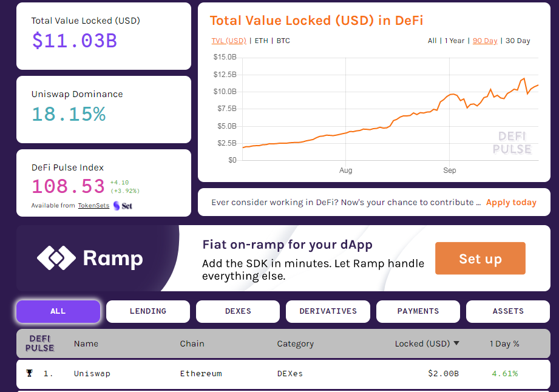Click the $11.03B total value figure
Screen dimensions: 559x392
pos(75,40)
